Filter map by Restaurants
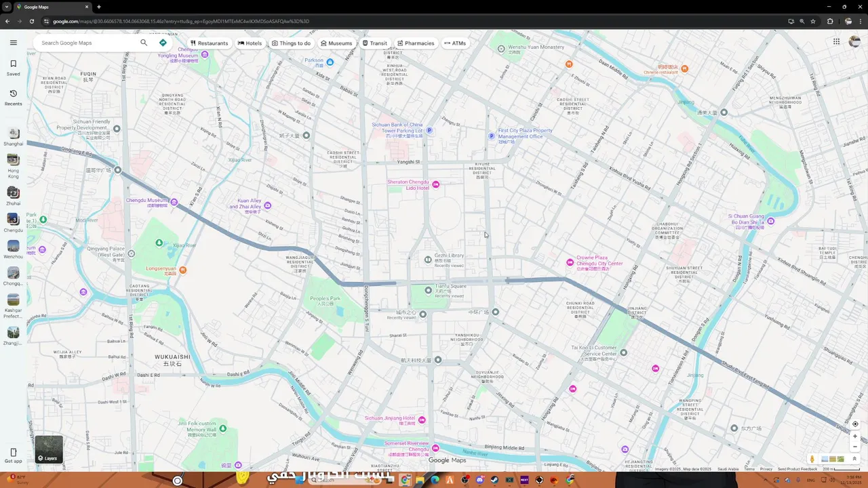 209,43
